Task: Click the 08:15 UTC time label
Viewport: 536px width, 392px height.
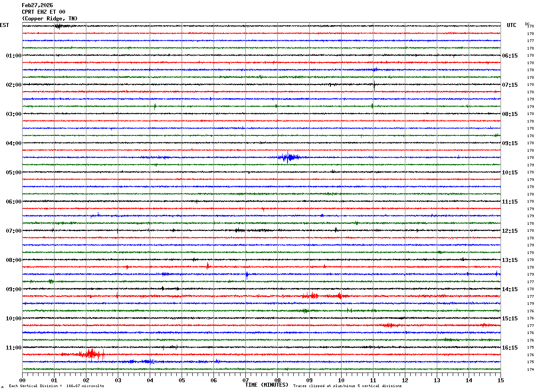Action: click(x=510, y=114)
